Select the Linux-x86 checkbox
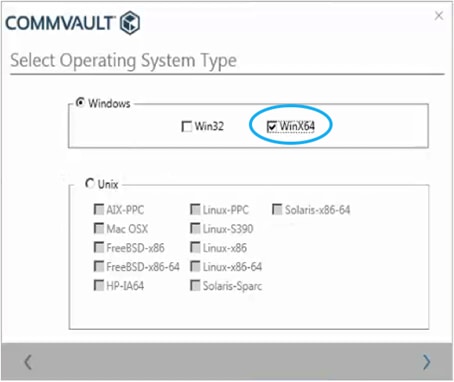454x382 pixels. coord(195,248)
